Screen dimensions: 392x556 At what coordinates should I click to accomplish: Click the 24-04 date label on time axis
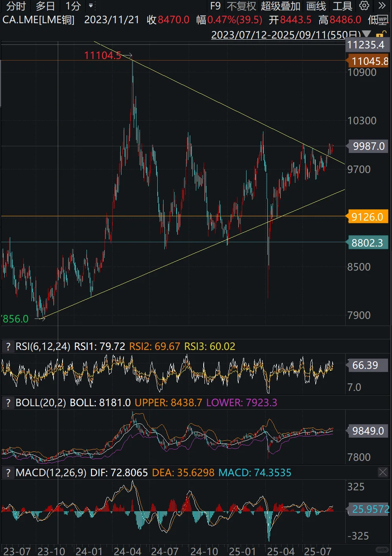click(x=127, y=551)
